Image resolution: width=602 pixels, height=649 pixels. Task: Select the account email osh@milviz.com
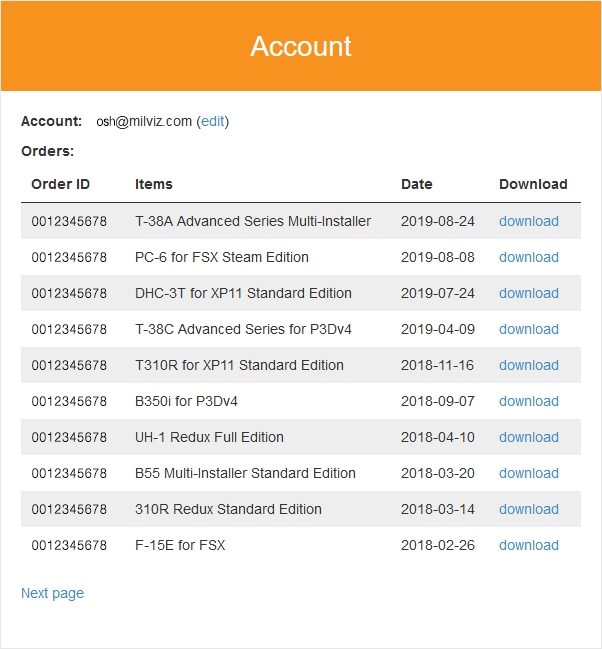[x=144, y=121]
